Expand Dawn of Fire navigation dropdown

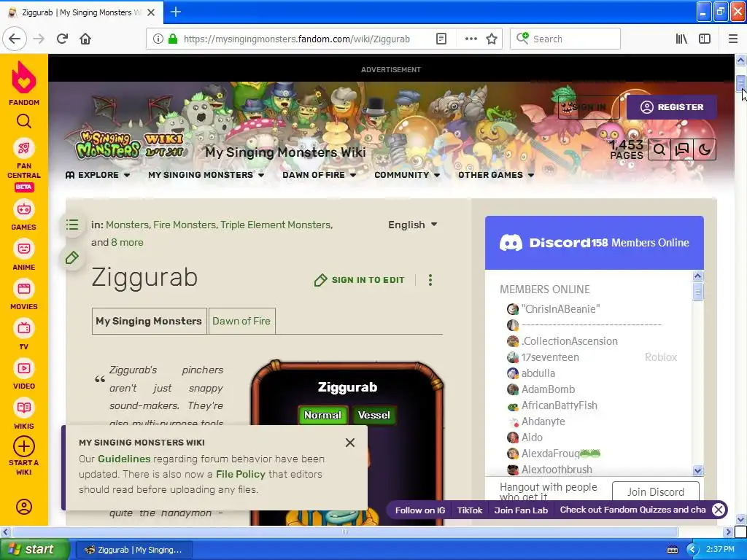320,175
